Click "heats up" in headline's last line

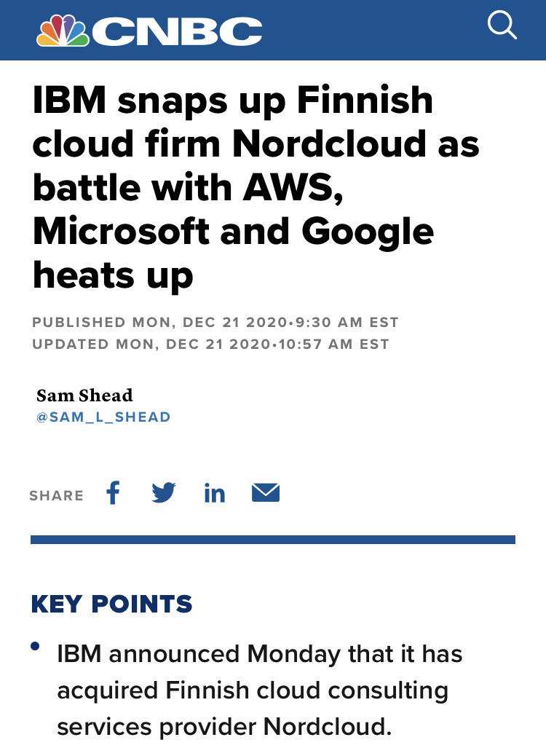point(113,275)
